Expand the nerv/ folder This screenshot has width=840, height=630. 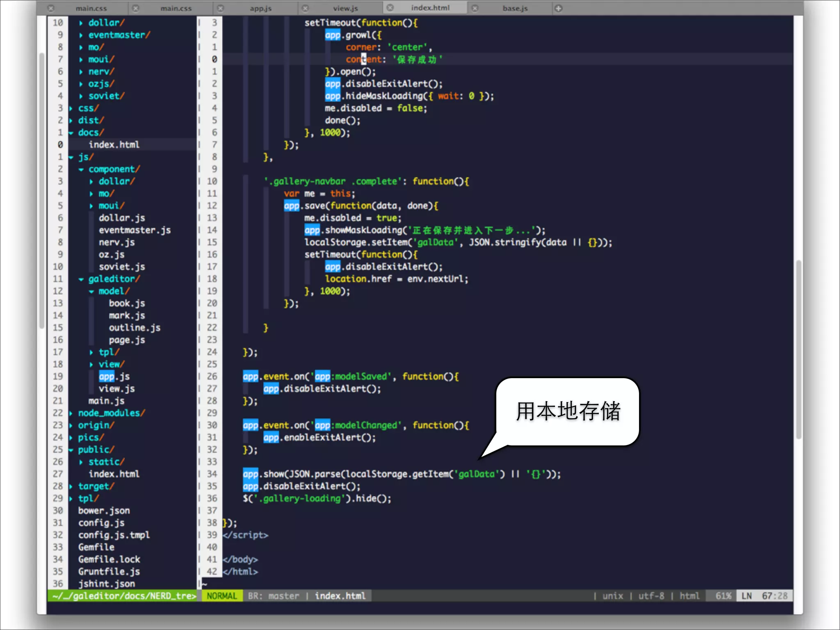point(81,72)
